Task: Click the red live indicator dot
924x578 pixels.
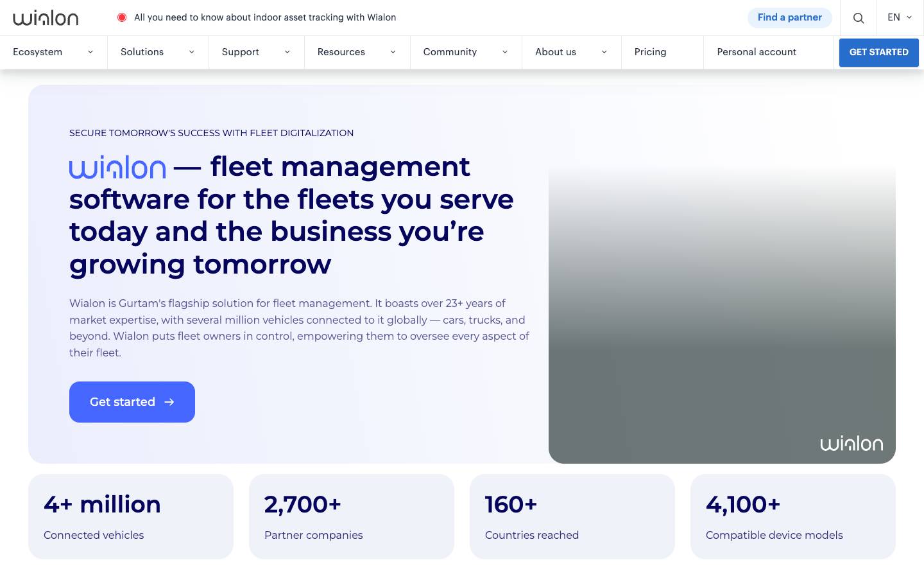Action: coord(122,17)
